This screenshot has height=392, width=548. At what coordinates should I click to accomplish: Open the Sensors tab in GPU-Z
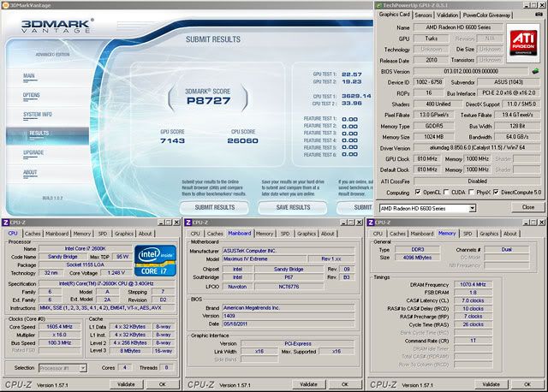point(423,15)
